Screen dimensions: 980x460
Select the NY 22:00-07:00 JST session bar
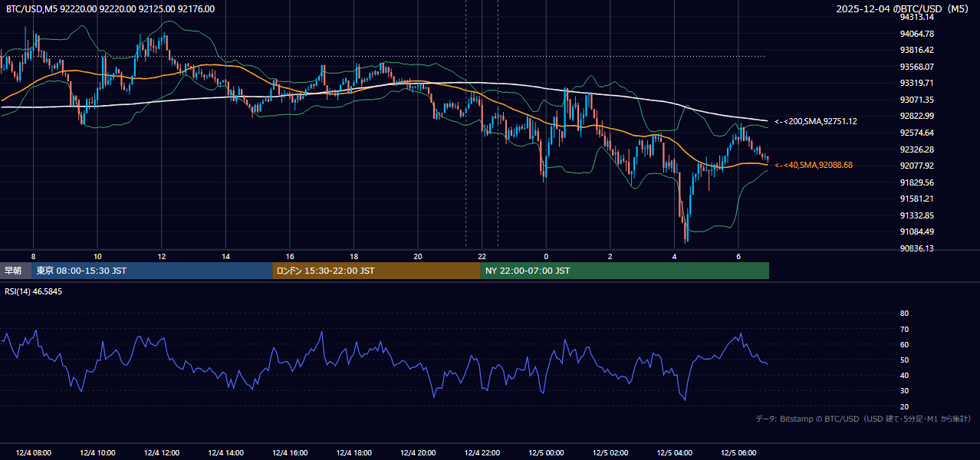[625, 271]
